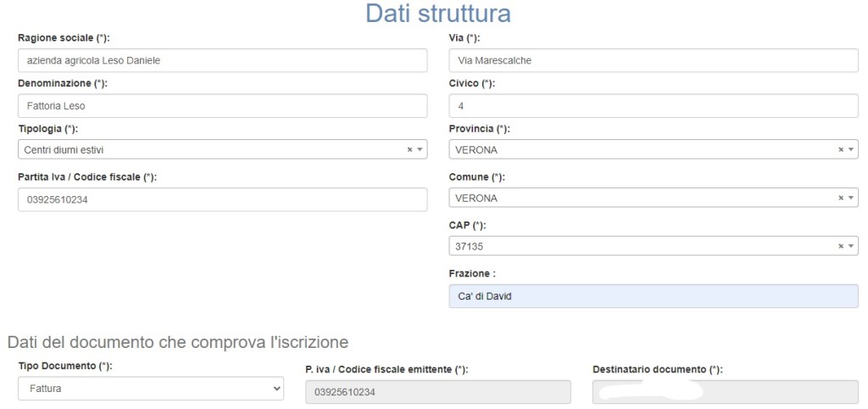Screen dimensions: 868x409
Task: Open the Tipo Documento select box
Action: point(151,388)
